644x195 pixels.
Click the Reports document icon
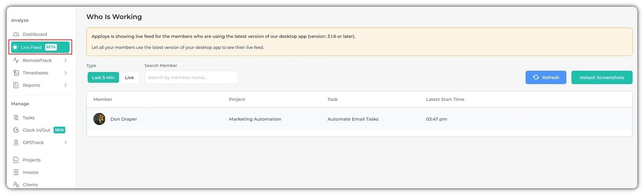point(16,85)
